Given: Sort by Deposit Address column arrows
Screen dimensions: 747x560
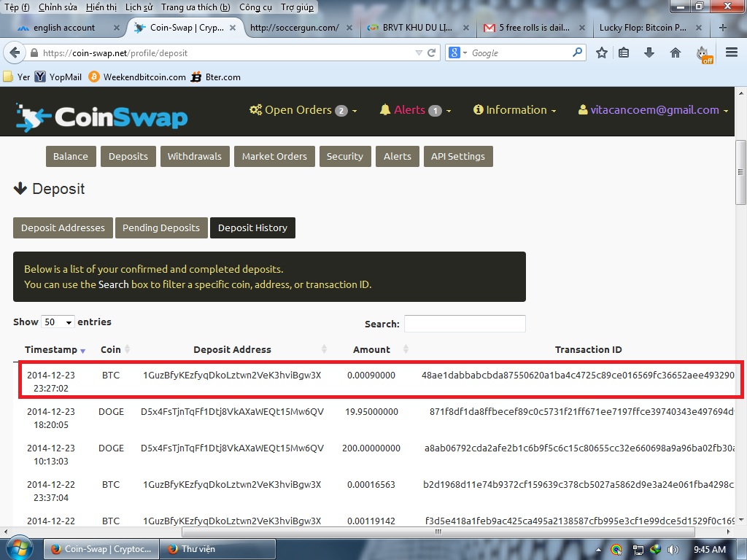Looking at the screenshot, I should pyautogui.click(x=324, y=349).
